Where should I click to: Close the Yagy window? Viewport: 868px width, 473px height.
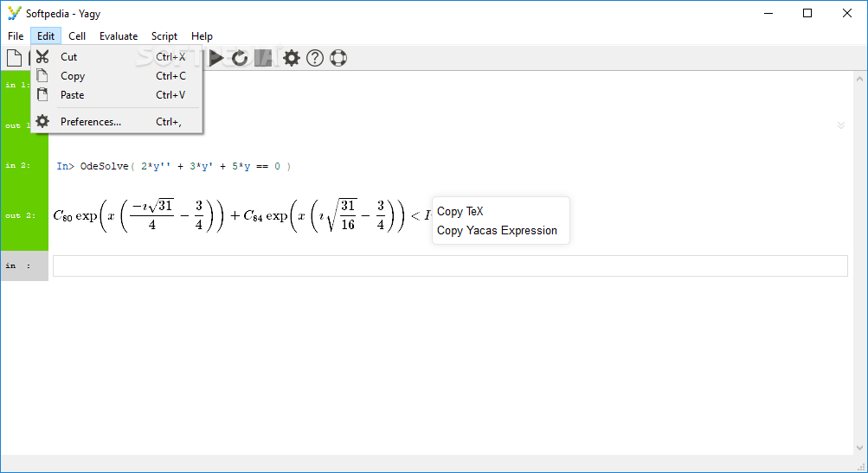point(847,13)
